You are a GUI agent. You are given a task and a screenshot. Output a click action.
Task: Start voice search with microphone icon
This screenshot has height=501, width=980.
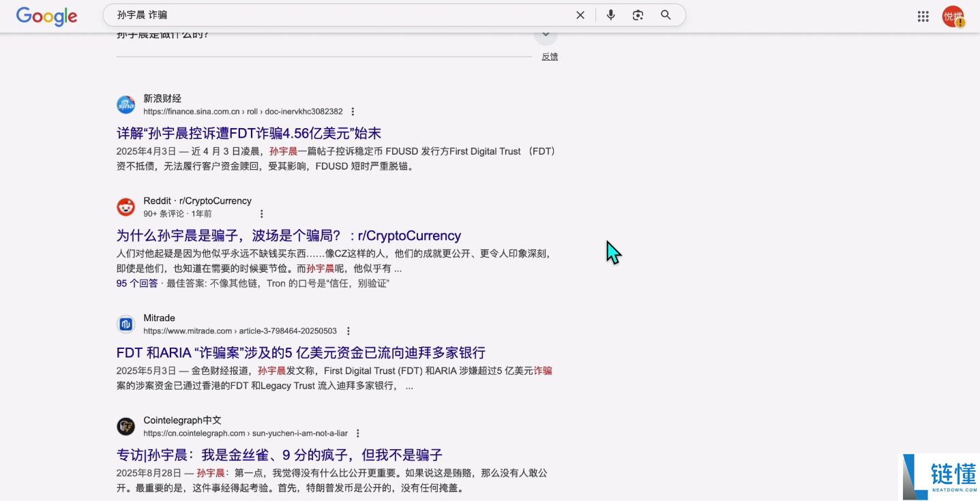click(x=611, y=15)
